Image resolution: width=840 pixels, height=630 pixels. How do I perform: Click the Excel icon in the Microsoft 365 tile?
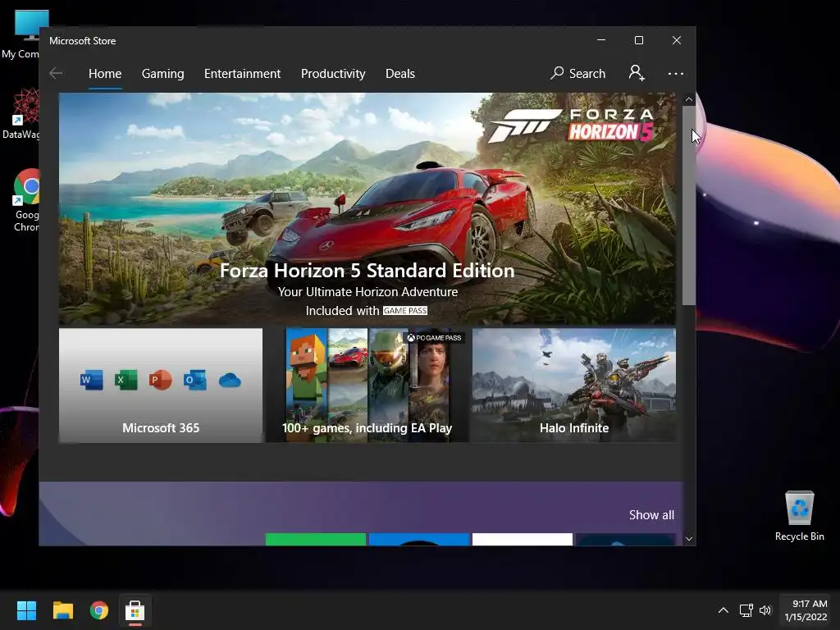click(x=126, y=381)
